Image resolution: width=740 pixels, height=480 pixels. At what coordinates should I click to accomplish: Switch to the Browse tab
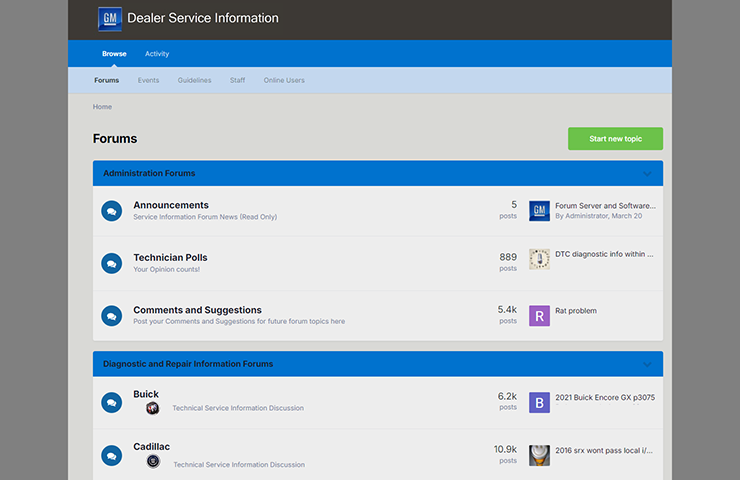(114, 54)
